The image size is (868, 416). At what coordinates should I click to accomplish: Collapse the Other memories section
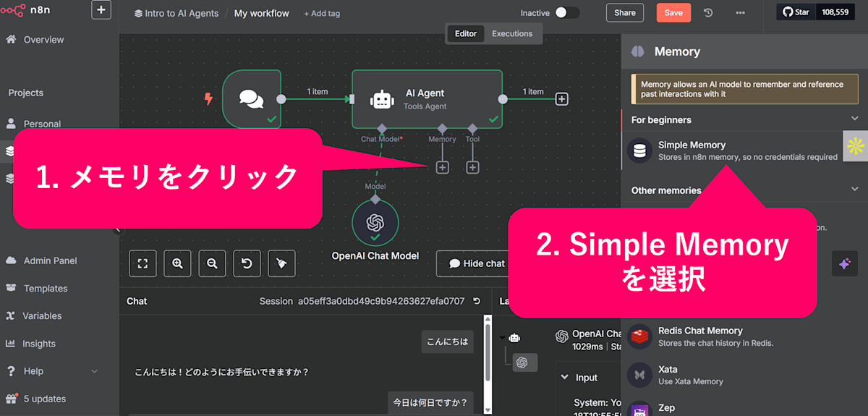[854, 189]
